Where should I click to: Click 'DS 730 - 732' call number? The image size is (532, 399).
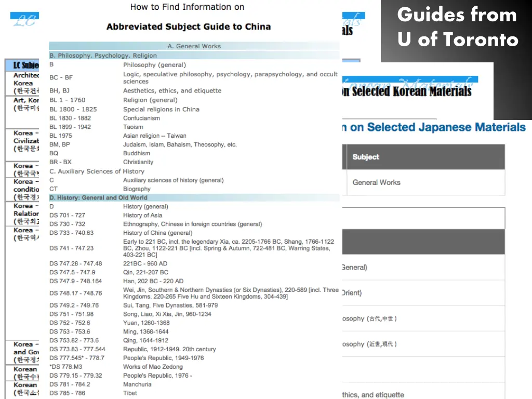coord(67,224)
